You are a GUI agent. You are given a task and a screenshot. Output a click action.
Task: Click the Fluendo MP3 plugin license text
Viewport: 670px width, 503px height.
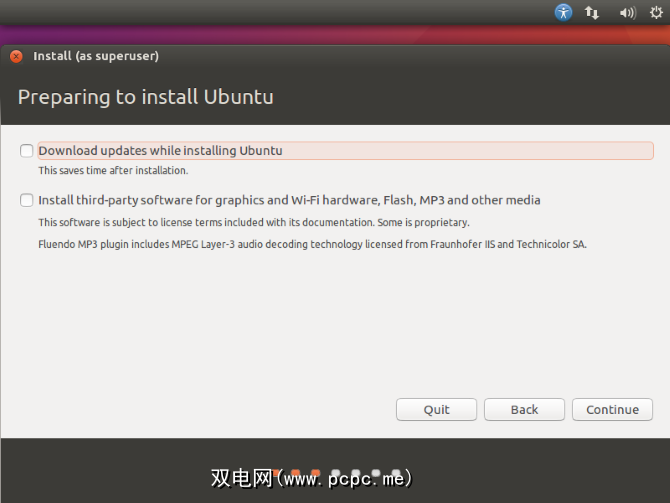(312, 244)
